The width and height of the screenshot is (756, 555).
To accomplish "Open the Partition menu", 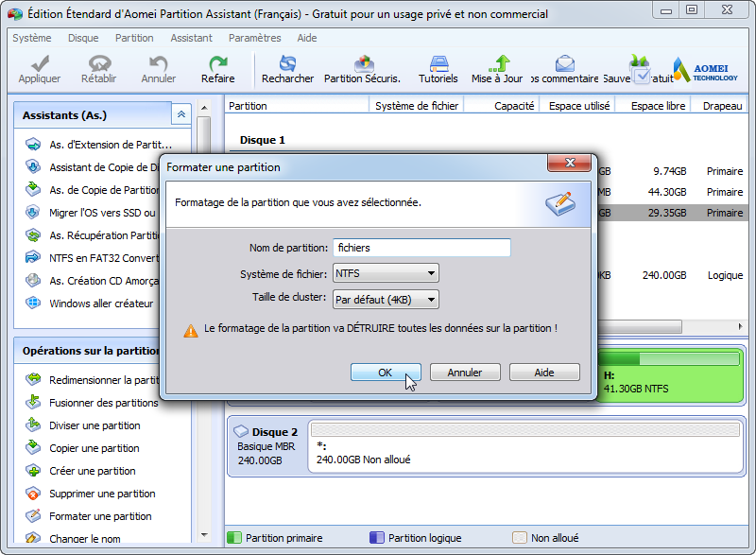I will tap(134, 38).
